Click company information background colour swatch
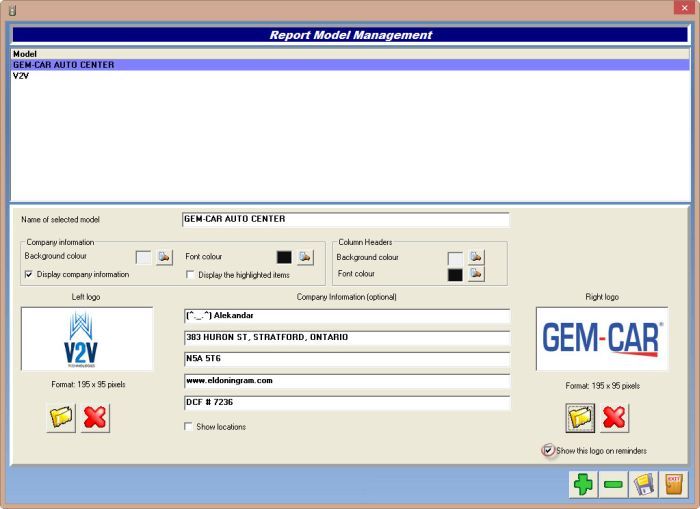Viewport: 700px width, 509px height. 143,258
